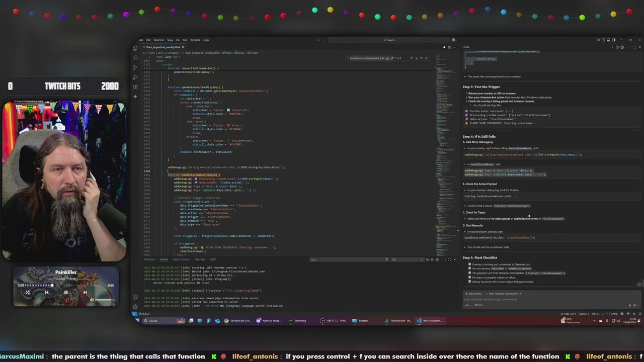Open the Manage gear in the activity bar
The width and height of the screenshot is (644, 362).
pyautogui.click(x=135, y=306)
